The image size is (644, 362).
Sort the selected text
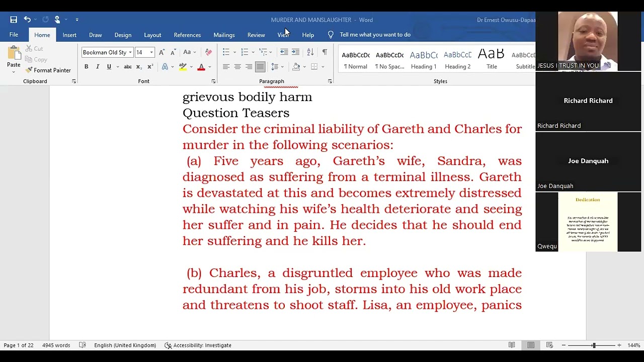(x=310, y=52)
